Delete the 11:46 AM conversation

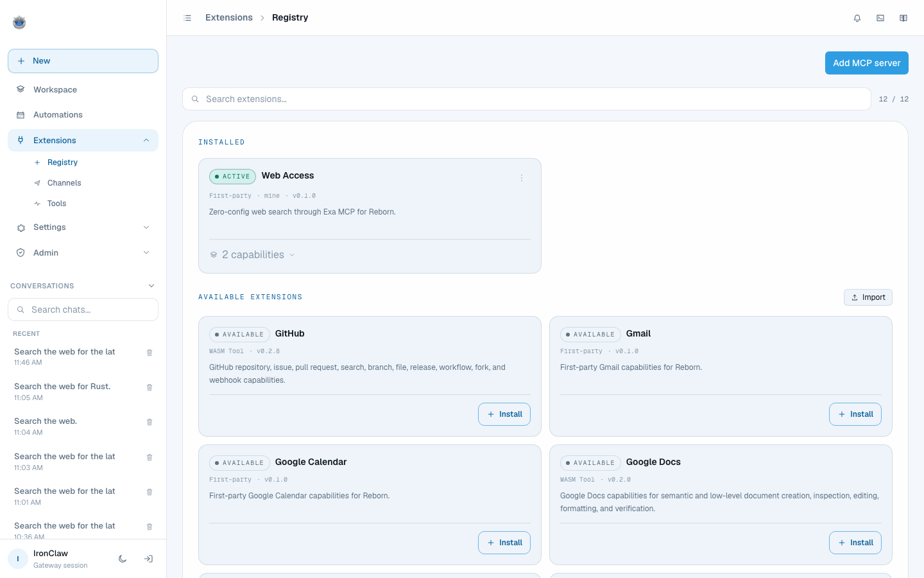click(150, 353)
